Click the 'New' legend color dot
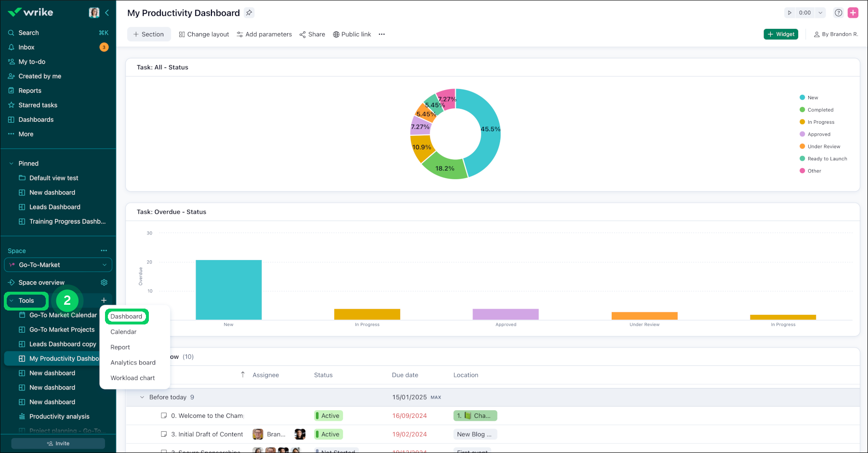Viewport: 868px width, 453px height. click(x=802, y=97)
